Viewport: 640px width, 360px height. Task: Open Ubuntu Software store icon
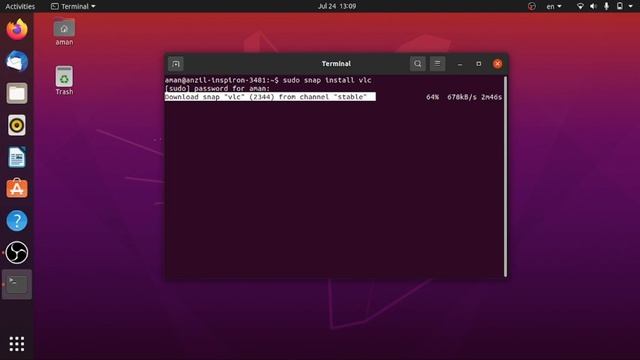(x=17, y=189)
